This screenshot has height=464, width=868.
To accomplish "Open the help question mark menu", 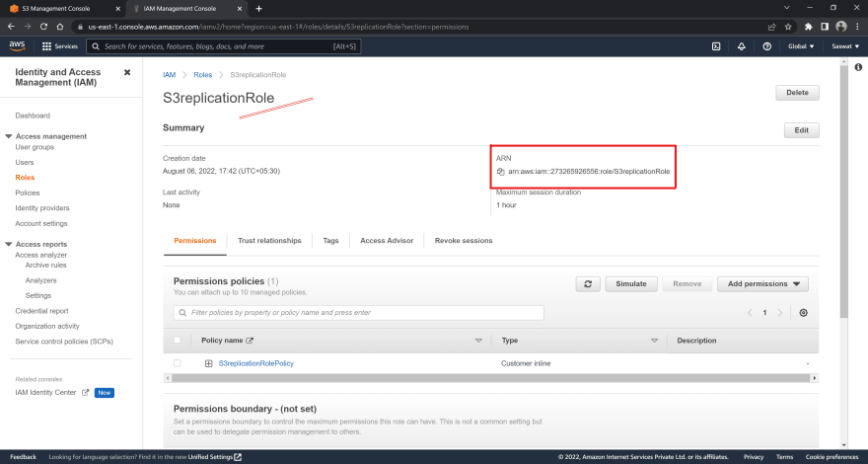I will tap(766, 46).
